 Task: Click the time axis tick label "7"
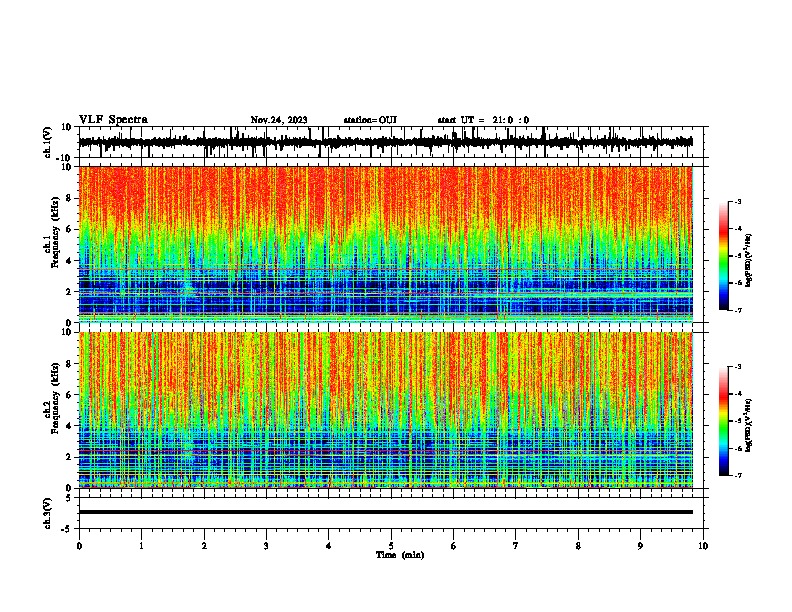[x=516, y=546]
